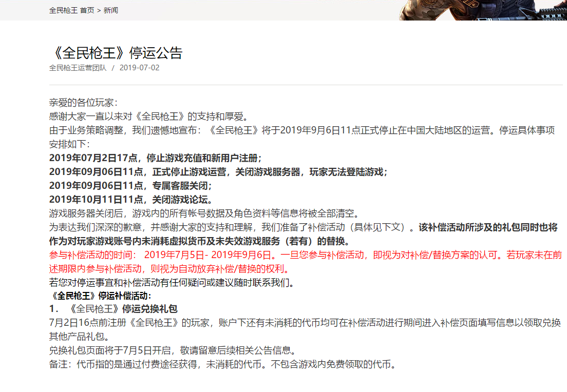Click the bold line 2019年07月2日17点 停止游戏充值
This screenshot has width=567, height=392.
point(155,158)
